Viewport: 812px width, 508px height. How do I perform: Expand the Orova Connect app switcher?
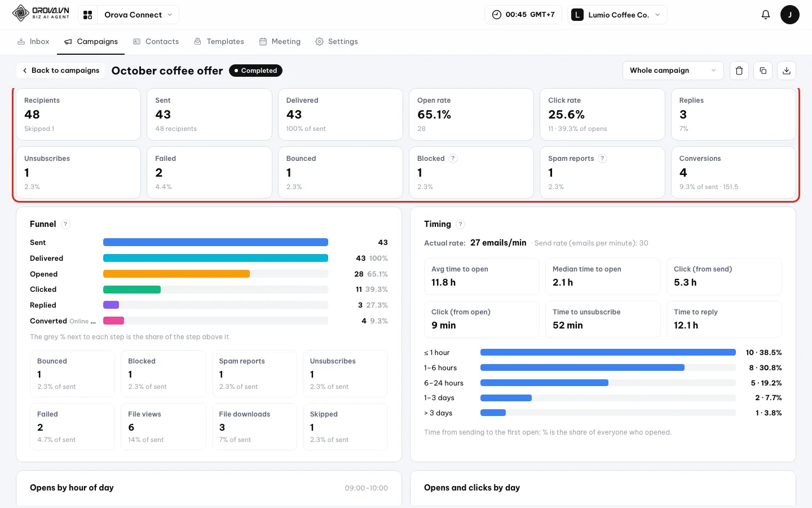[129, 15]
